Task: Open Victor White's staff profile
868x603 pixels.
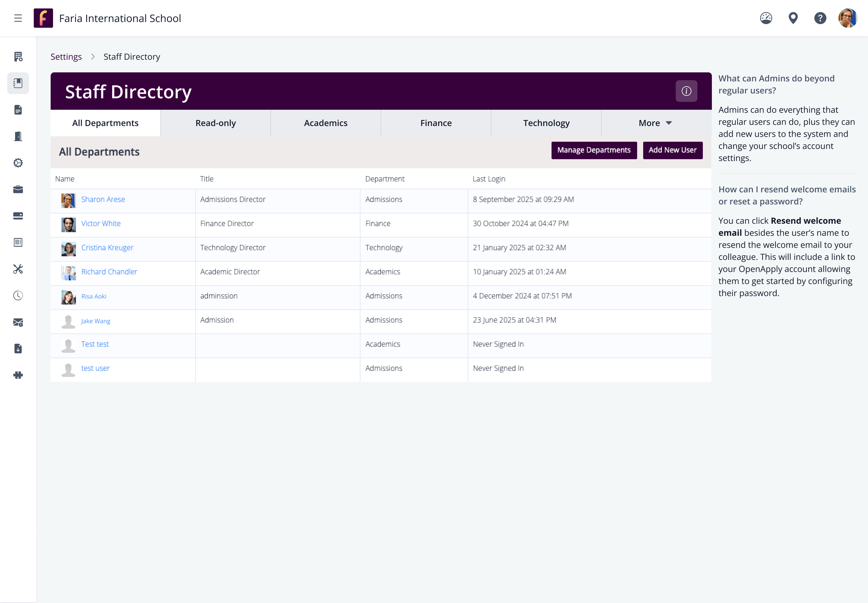Action: 101,223
